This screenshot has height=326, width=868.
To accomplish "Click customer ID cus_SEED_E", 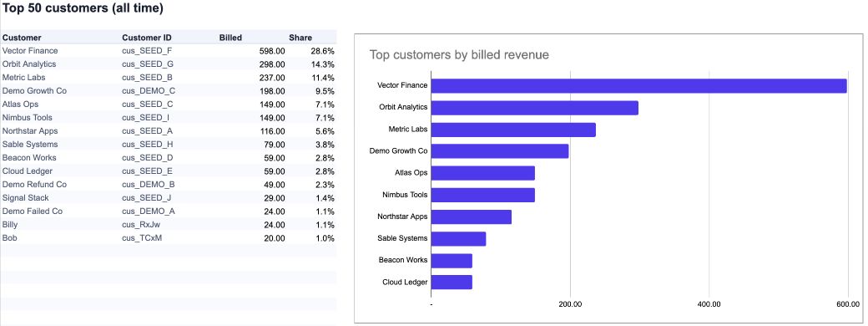I will pyautogui.click(x=147, y=171).
